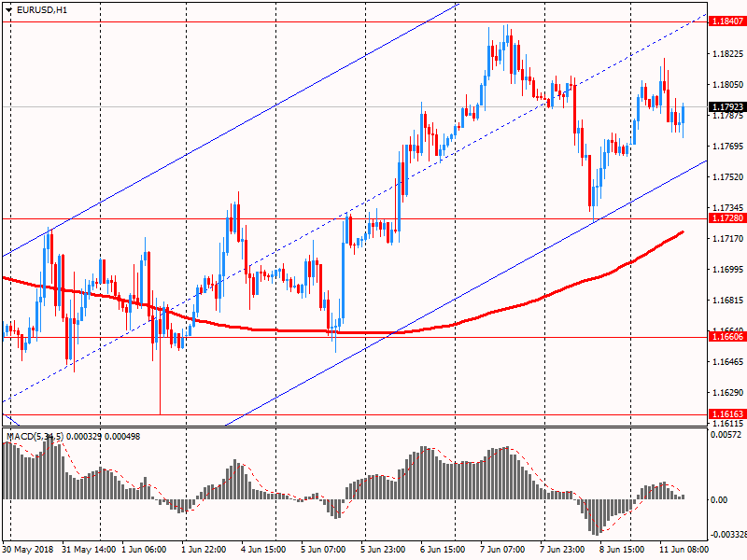Click the 1.16995 price scale value
Screen dimensions: 747x560
pyautogui.click(x=727, y=270)
